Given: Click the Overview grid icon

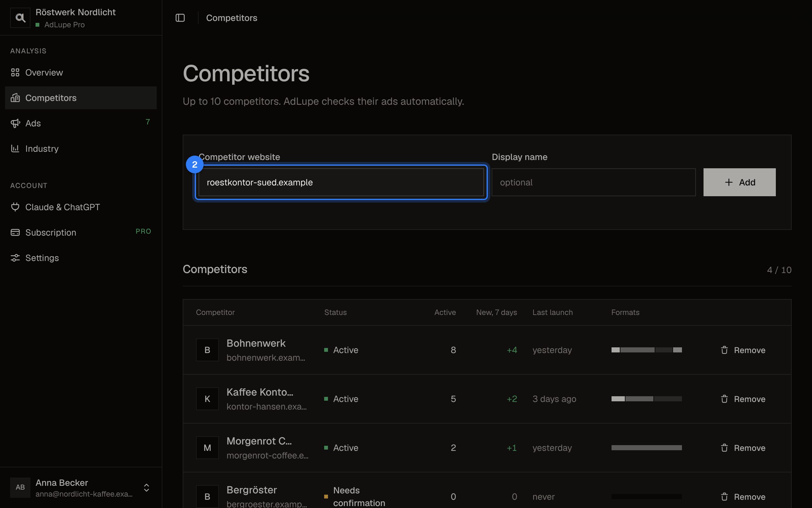Looking at the screenshot, I should pos(15,73).
